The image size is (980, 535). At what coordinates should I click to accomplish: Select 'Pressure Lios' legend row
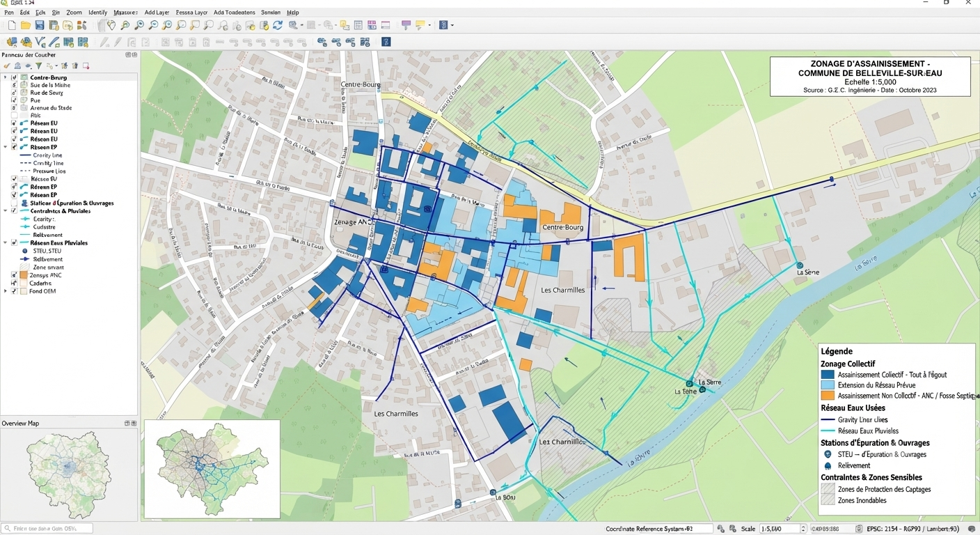coord(49,171)
